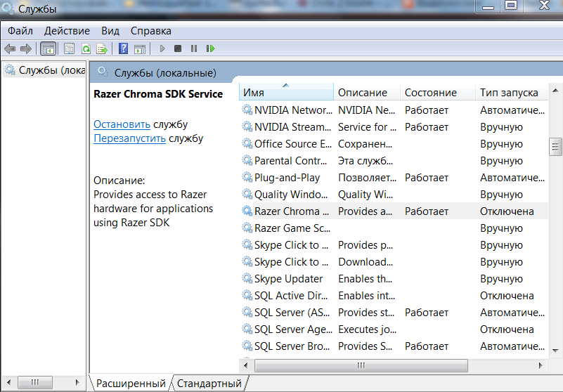This screenshot has width=563, height=392.
Task: Click the gear icon of Plug-and-Play service
Action: (x=247, y=177)
